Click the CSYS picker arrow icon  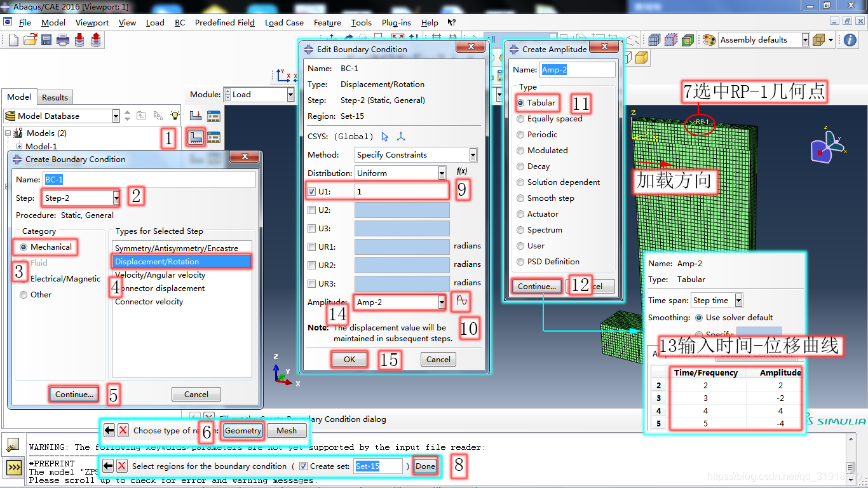(385, 137)
